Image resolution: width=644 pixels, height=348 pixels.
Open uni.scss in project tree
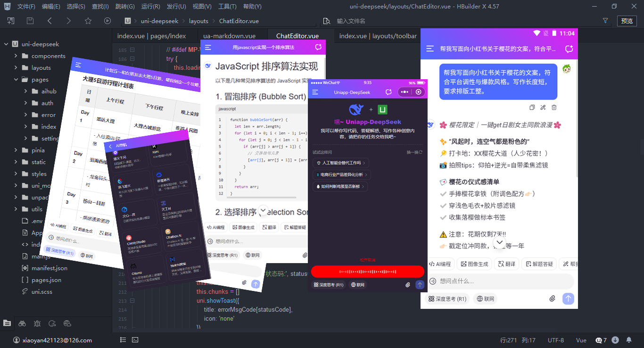[42, 292]
